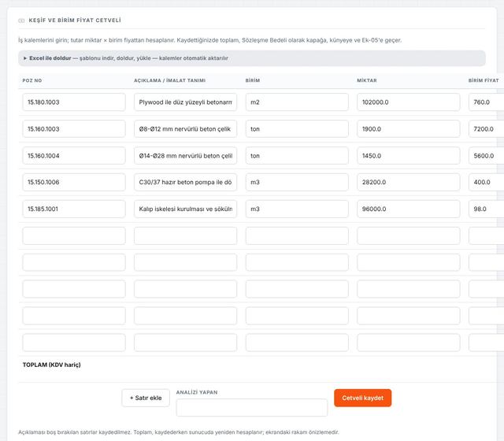
Task: Edit unit field of row 15.160.1004
Action: pyautogui.click(x=297, y=156)
